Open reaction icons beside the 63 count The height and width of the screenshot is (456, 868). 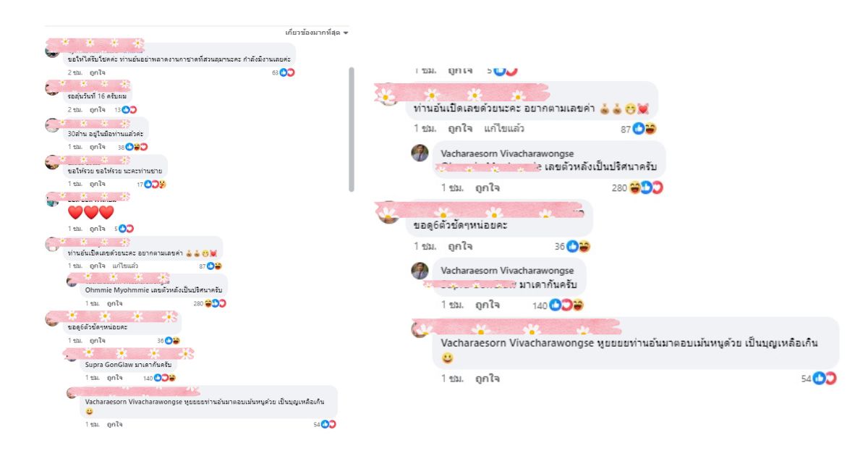click(287, 72)
